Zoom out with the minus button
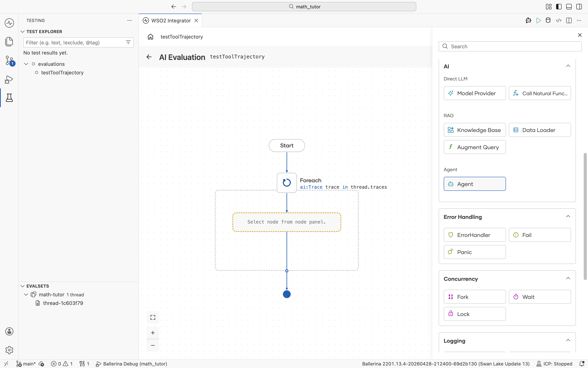The width and height of the screenshot is (588, 368). tap(153, 345)
